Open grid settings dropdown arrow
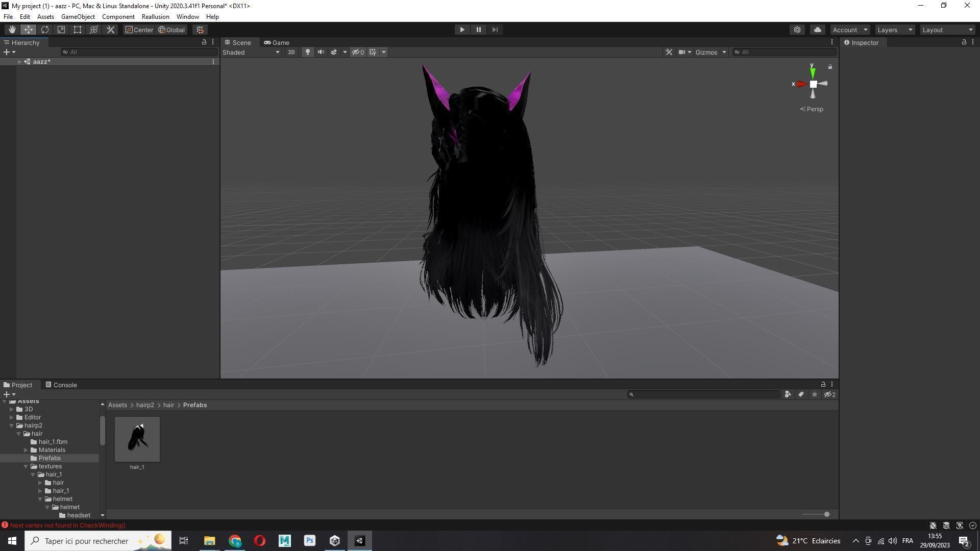This screenshot has width=980, height=551. (384, 52)
